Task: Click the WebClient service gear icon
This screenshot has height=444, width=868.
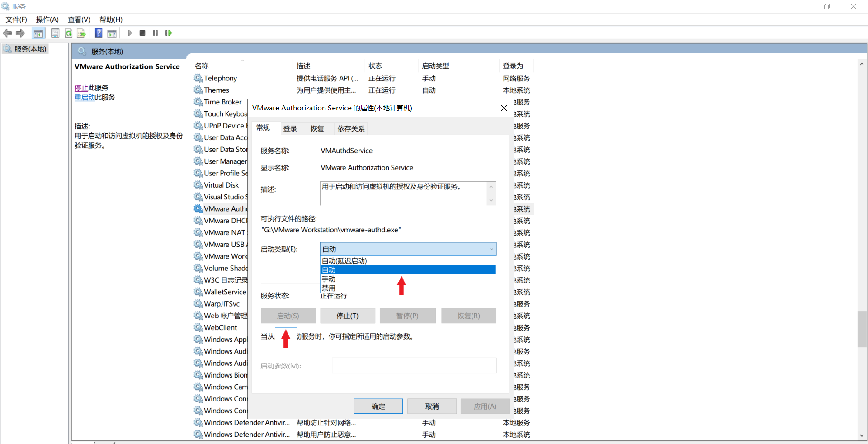Action: coord(198,327)
